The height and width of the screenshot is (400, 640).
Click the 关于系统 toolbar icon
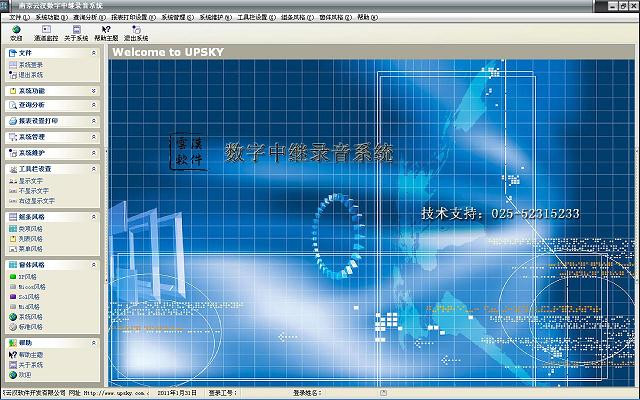pyautogui.click(x=75, y=33)
